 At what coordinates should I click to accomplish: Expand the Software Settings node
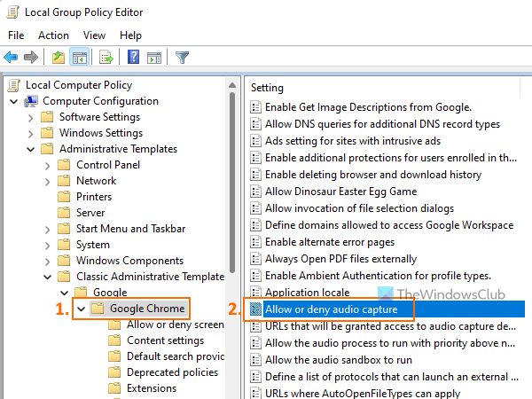[x=30, y=118]
